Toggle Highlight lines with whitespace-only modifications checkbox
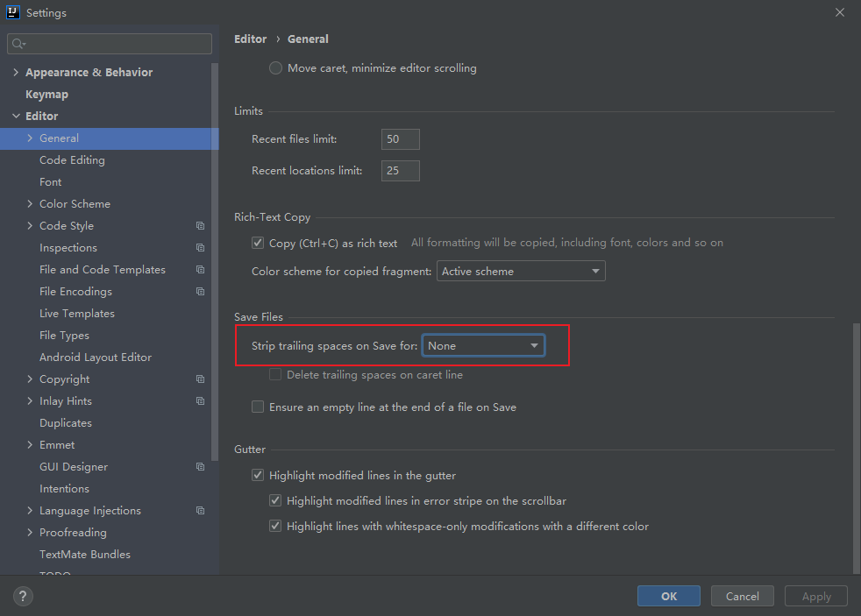 275,526
